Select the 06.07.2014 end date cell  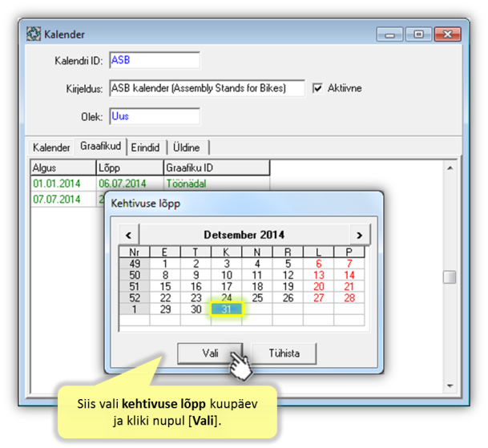click(x=130, y=184)
